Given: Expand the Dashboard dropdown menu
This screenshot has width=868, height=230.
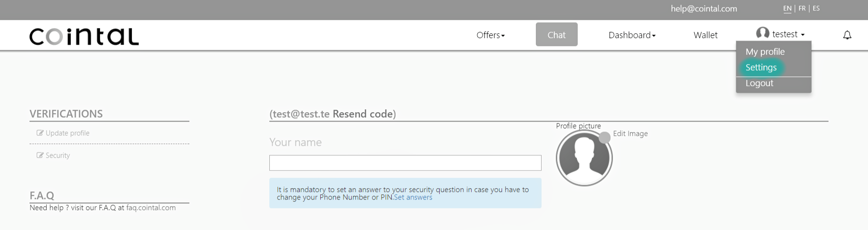Looking at the screenshot, I should [632, 35].
